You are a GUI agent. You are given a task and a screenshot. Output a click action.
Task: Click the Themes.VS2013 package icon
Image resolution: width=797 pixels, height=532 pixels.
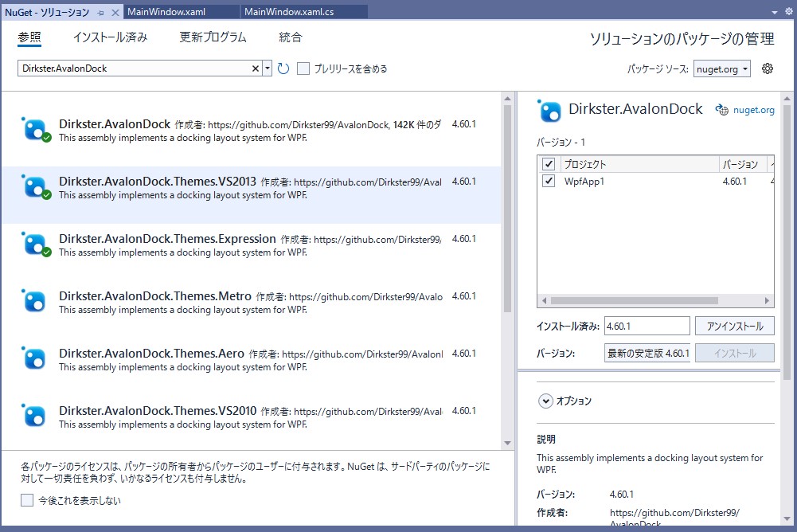click(35, 187)
